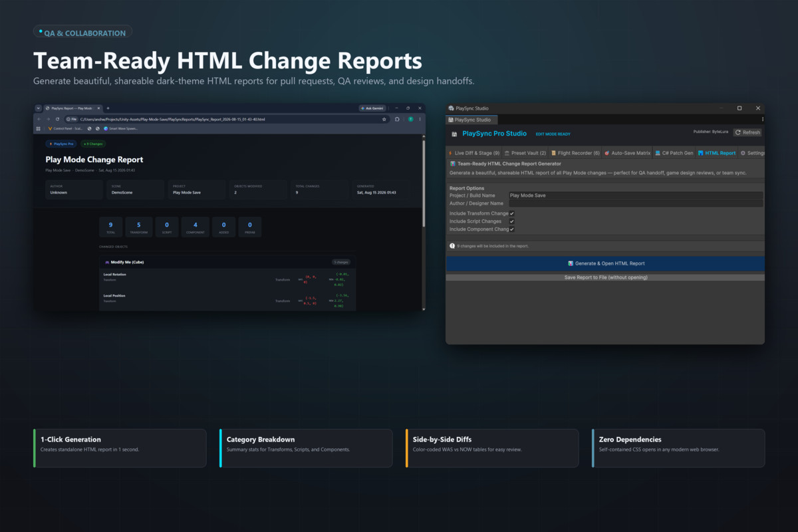
Task: Click the Objects Modified card
Action: click(x=259, y=190)
